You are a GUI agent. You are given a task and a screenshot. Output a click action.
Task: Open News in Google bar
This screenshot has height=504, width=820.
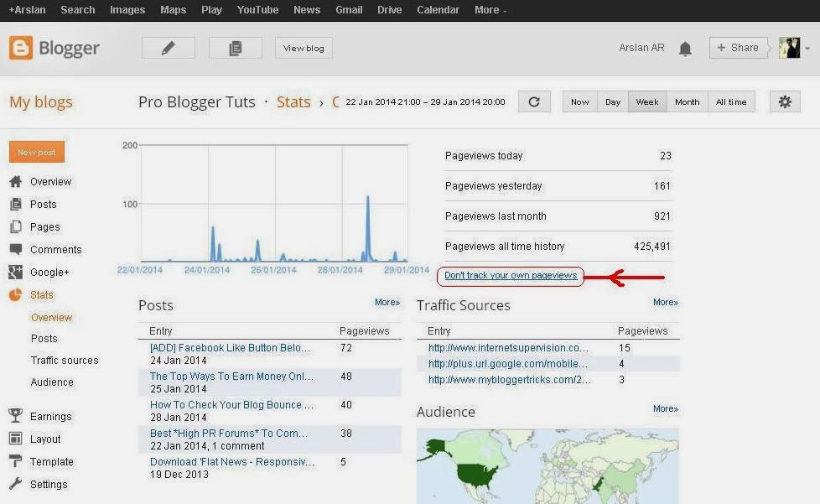tap(307, 10)
